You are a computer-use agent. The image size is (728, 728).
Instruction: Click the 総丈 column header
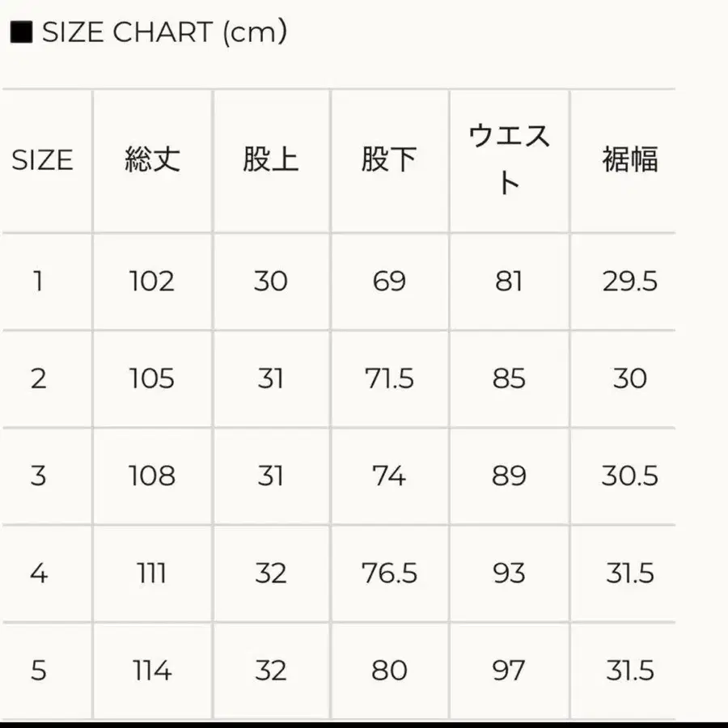[x=152, y=160]
